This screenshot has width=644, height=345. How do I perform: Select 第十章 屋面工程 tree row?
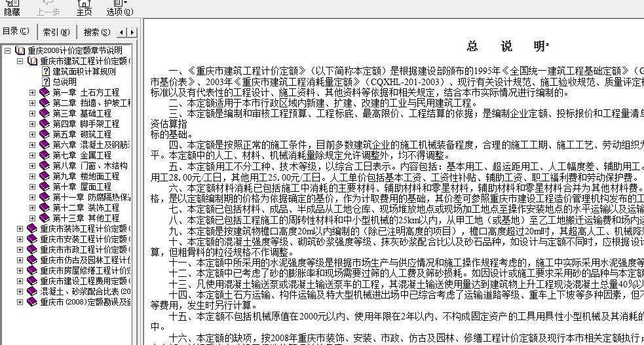(x=82, y=187)
